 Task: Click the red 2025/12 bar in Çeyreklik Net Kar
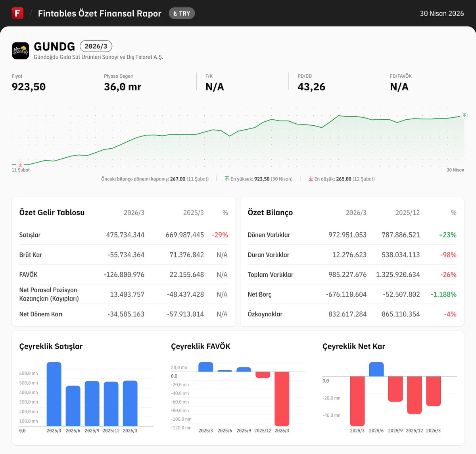coord(415,395)
